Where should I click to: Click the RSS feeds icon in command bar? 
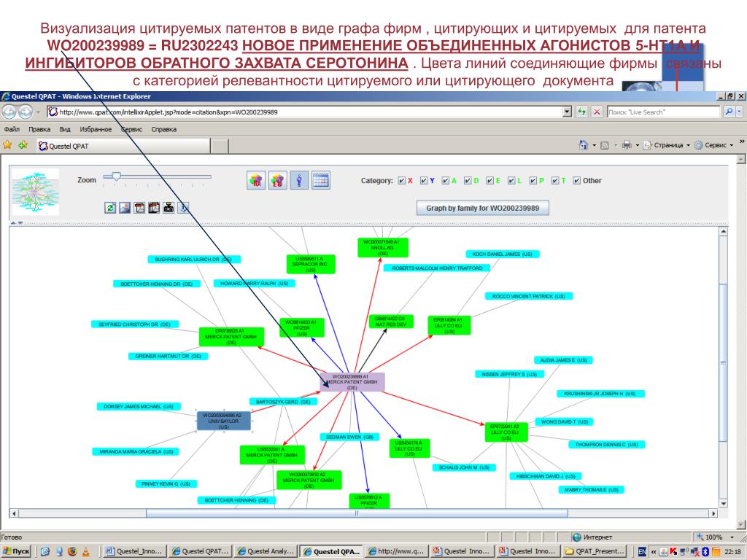(605, 145)
